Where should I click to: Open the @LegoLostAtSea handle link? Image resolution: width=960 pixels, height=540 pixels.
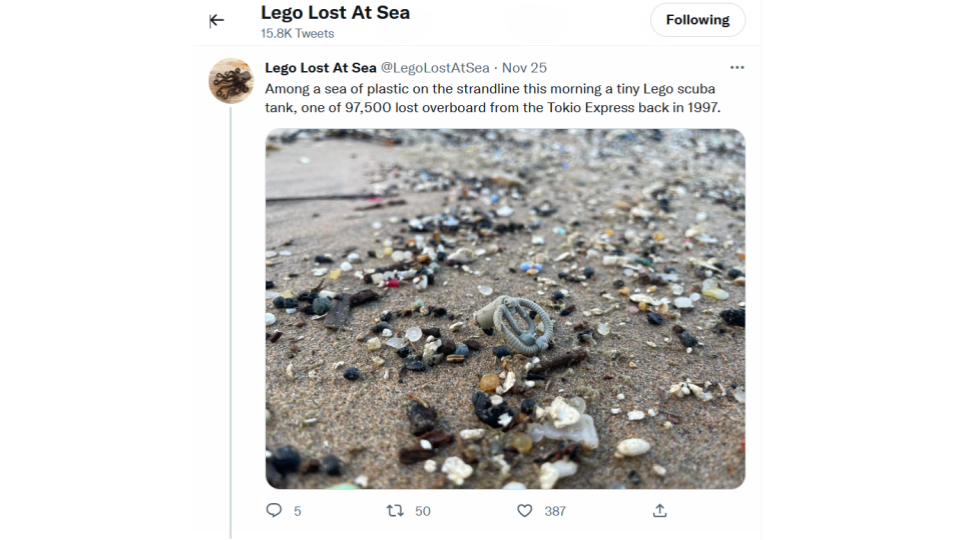coord(435,68)
